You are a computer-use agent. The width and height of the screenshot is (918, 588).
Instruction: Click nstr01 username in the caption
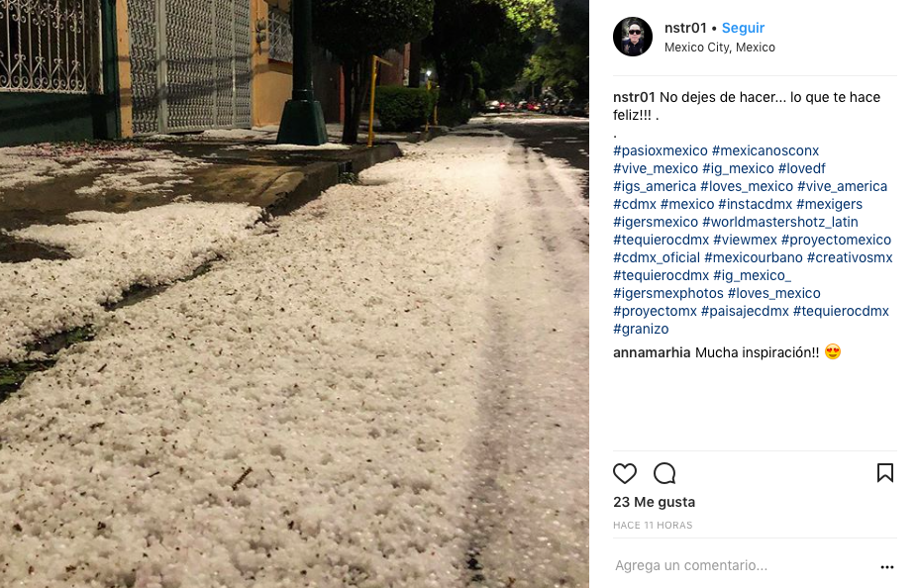pyautogui.click(x=634, y=97)
